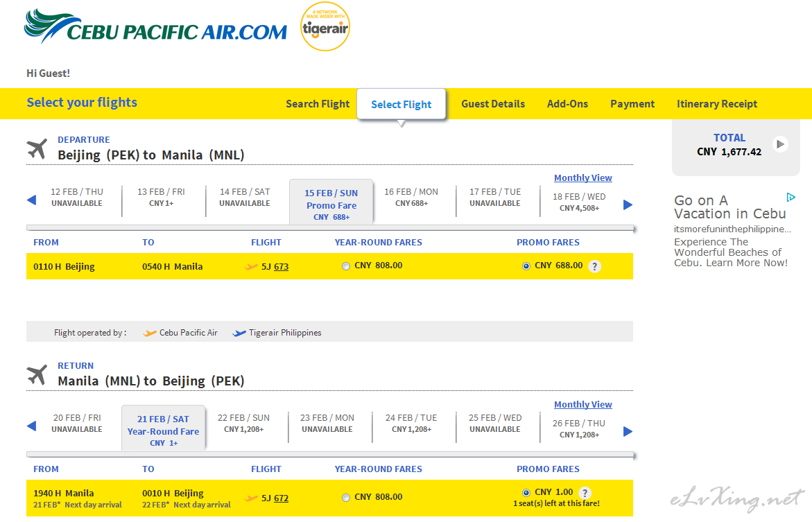Click the Tigerair network badge
Viewport: 812px width, 522px height.
pyautogui.click(x=325, y=26)
